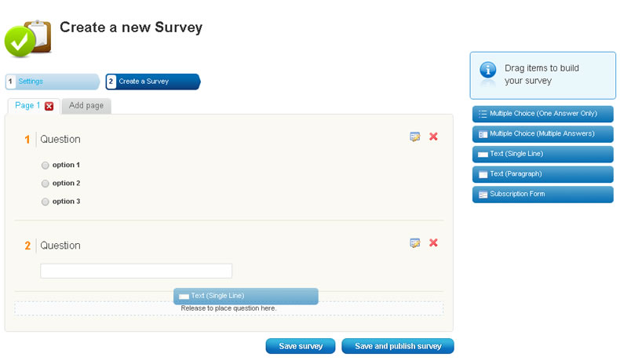Viewport: 620px width, 364px height.
Task: Pick the option 3 radio button
Action: point(45,202)
